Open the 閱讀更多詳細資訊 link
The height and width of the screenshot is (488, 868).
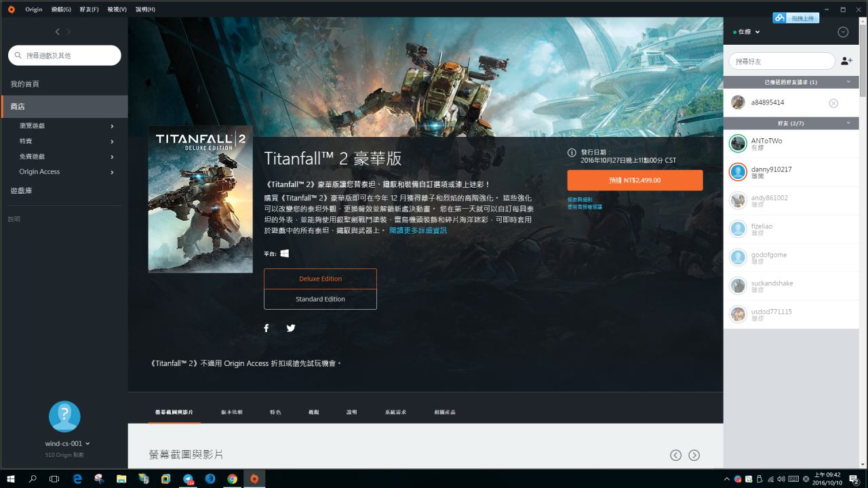click(x=418, y=230)
